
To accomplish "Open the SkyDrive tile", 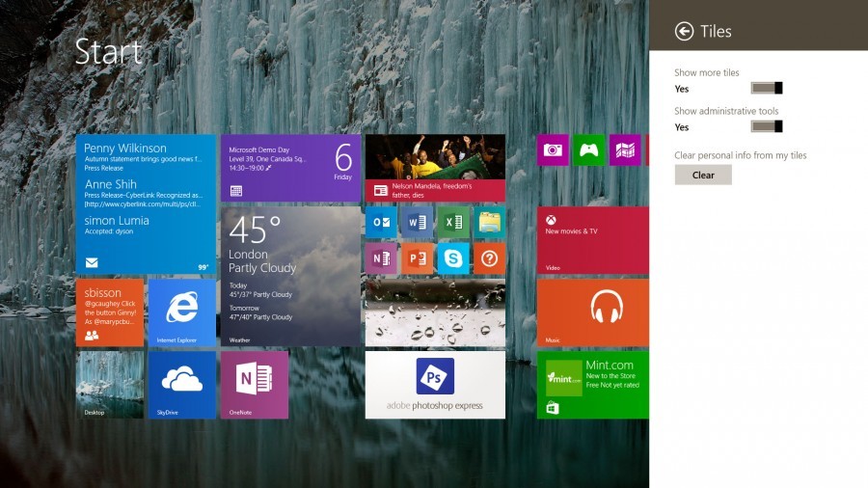I will pos(181,384).
